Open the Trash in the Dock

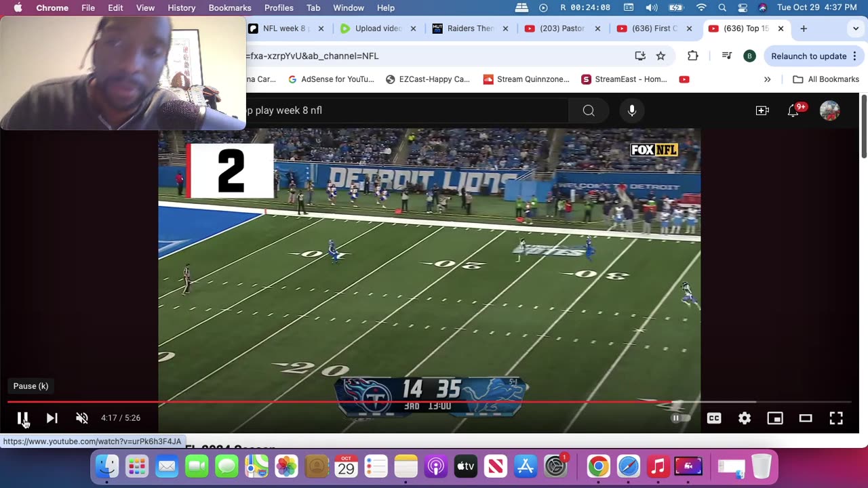pos(762,466)
